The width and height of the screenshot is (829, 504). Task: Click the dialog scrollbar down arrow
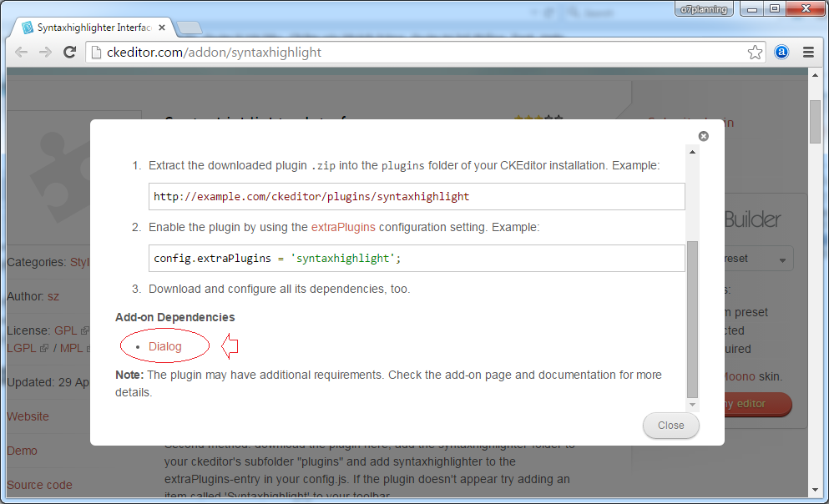point(692,405)
